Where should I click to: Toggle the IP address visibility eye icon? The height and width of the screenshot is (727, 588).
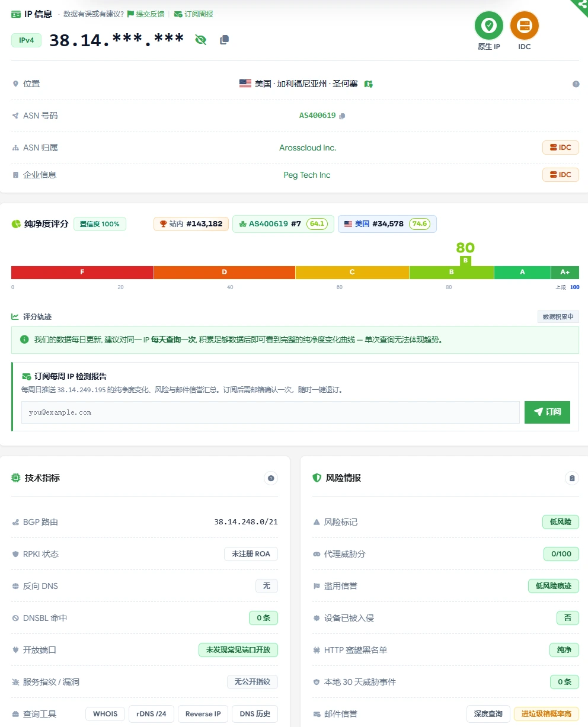click(x=201, y=40)
